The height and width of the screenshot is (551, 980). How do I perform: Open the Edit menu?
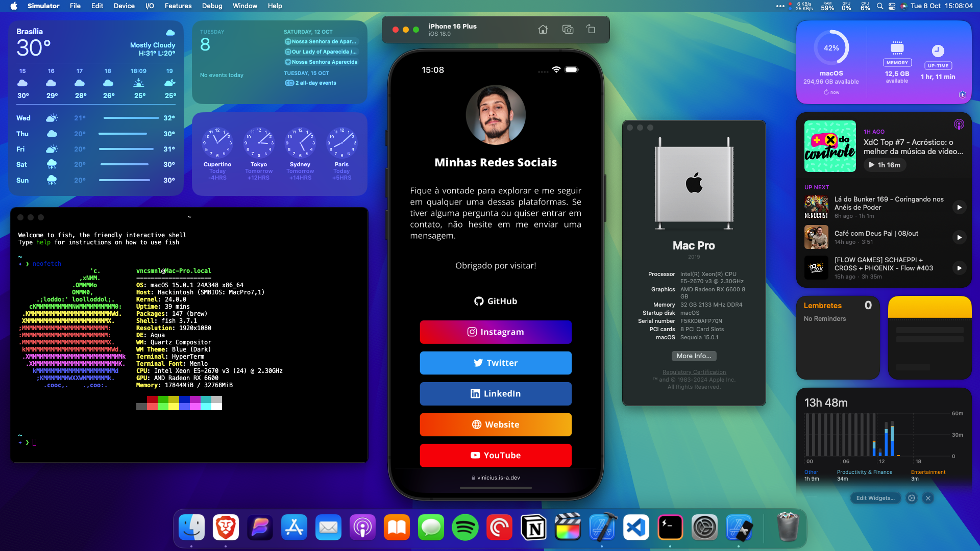97,6
